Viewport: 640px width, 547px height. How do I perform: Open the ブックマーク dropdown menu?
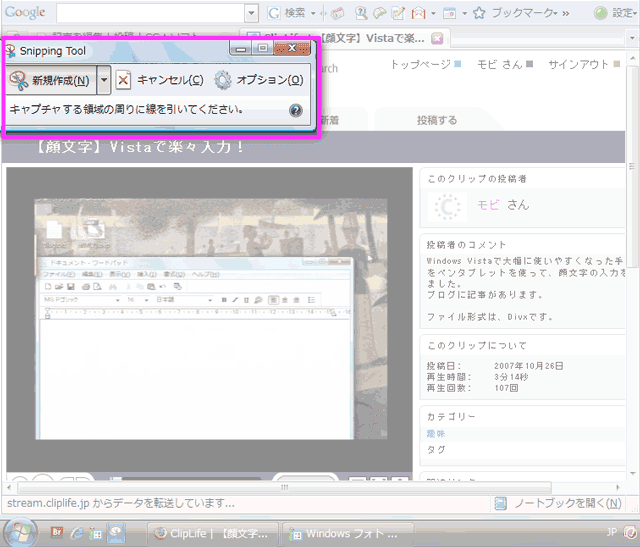[x=525, y=13]
